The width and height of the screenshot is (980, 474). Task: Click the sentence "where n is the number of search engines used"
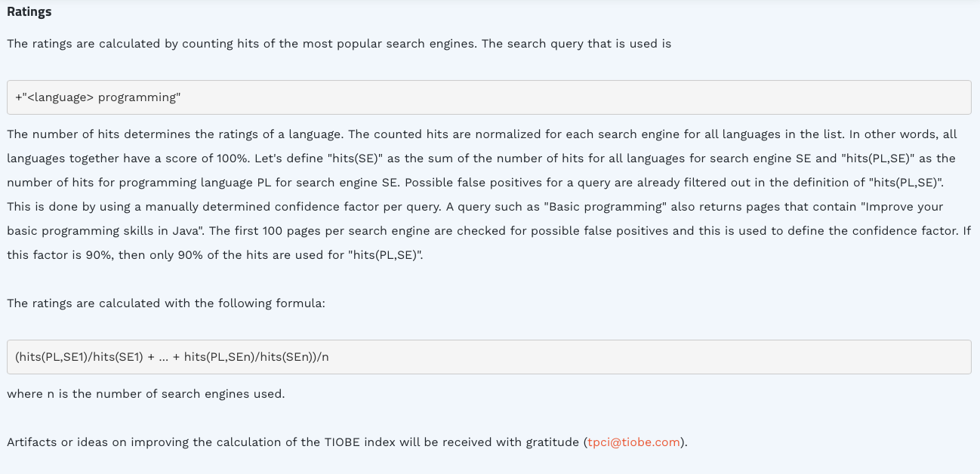coord(146,394)
